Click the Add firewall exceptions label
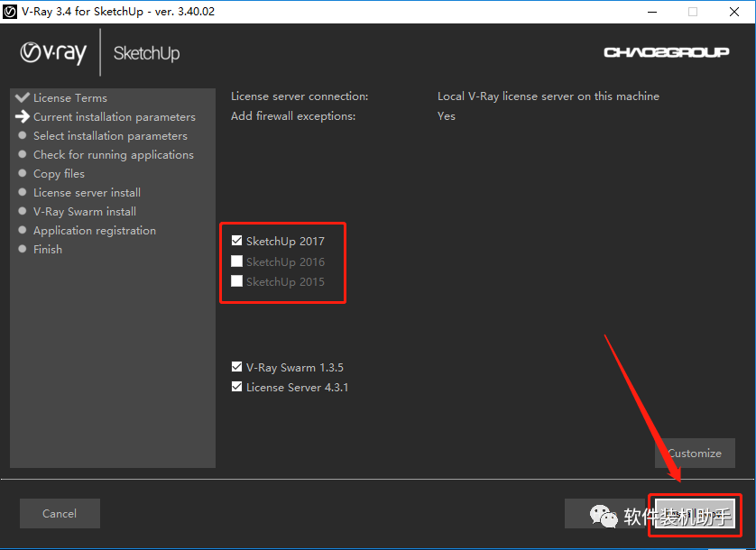This screenshot has width=756, height=550. point(293,116)
